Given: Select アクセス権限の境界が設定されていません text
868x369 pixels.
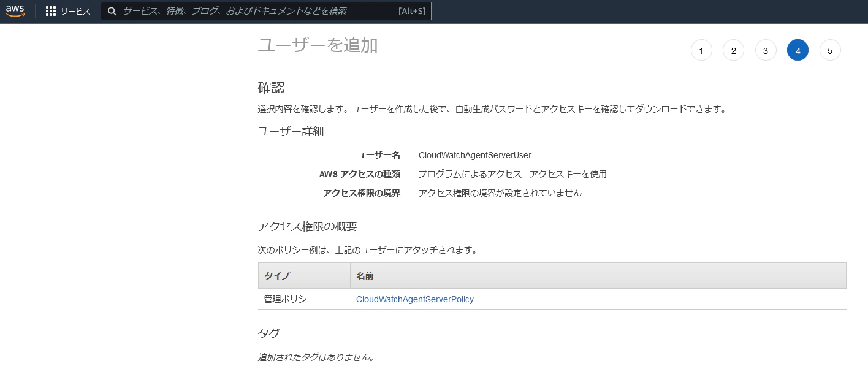Looking at the screenshot, I should click(x=500, y=193).
